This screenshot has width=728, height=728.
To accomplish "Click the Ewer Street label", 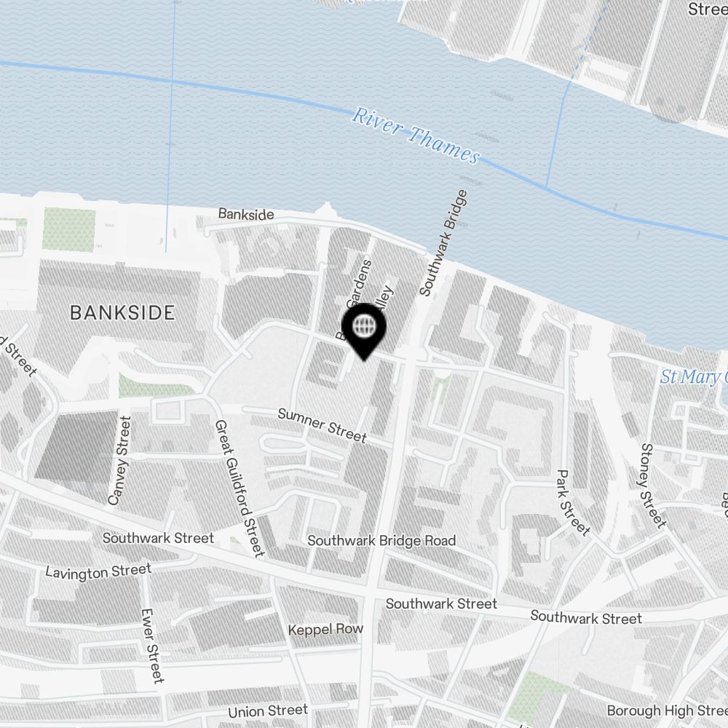I will tap(153, 646).
